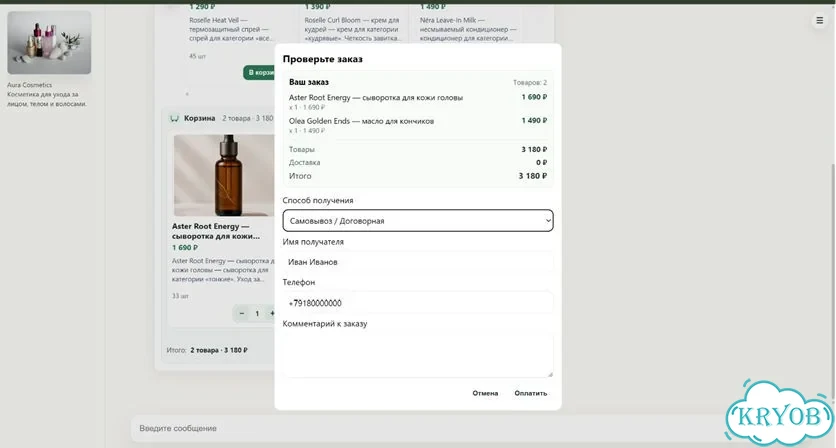Click Olea Golden Ends order line
Image resolution: width=836 pixels, height=448 pixels.
click(x=418, y=125)
